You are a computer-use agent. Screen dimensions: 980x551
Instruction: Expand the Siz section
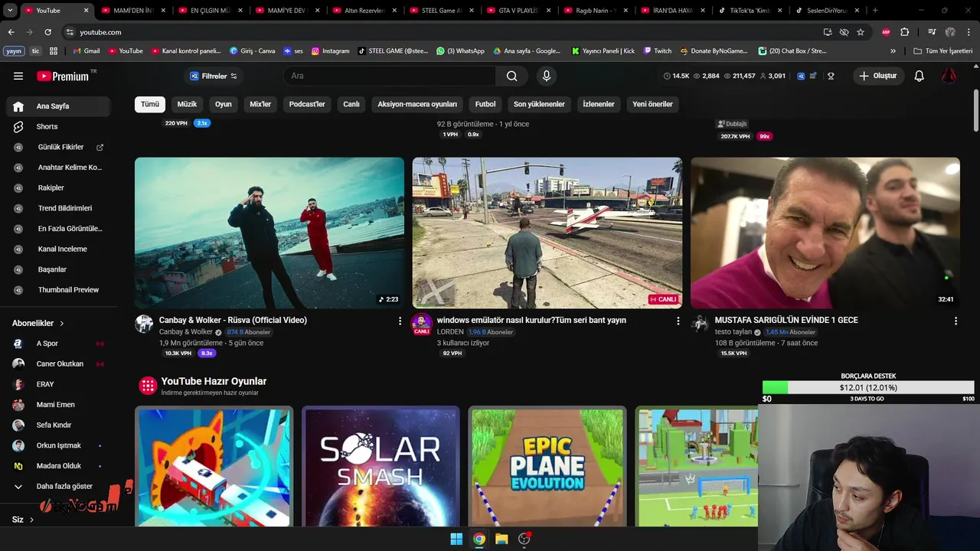point(23,520)
